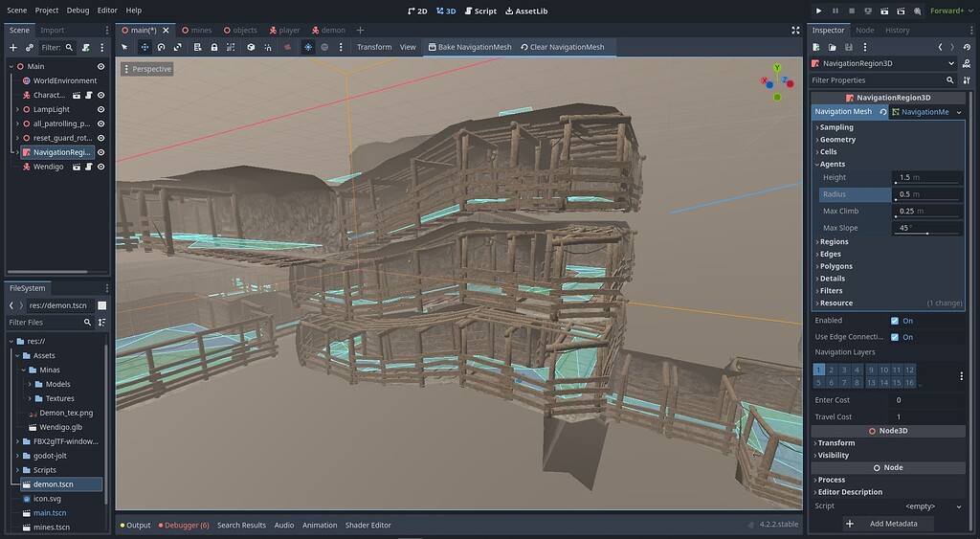
Task: Collapse the Minas folder in FileSystem
Action: [x=23, y=370]
